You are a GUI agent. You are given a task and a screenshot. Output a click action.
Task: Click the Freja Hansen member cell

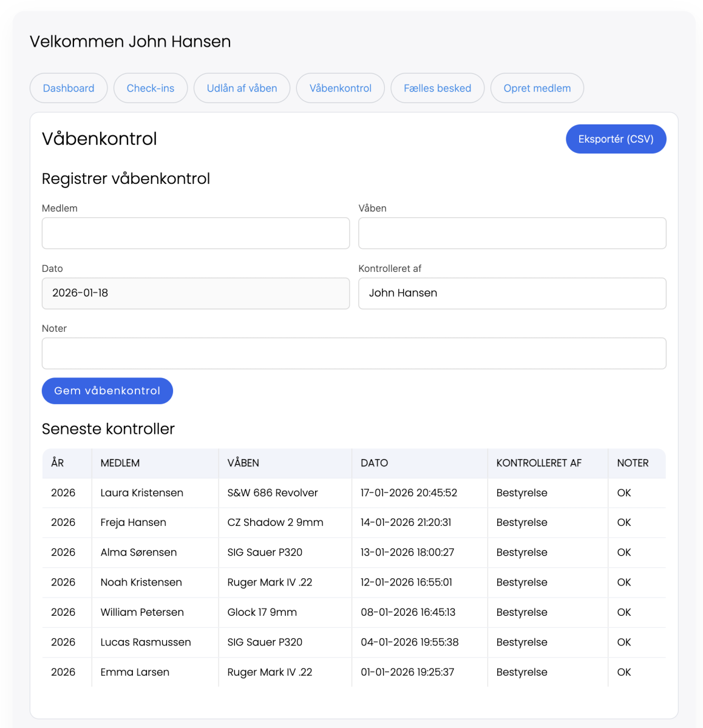pos(134,523)
